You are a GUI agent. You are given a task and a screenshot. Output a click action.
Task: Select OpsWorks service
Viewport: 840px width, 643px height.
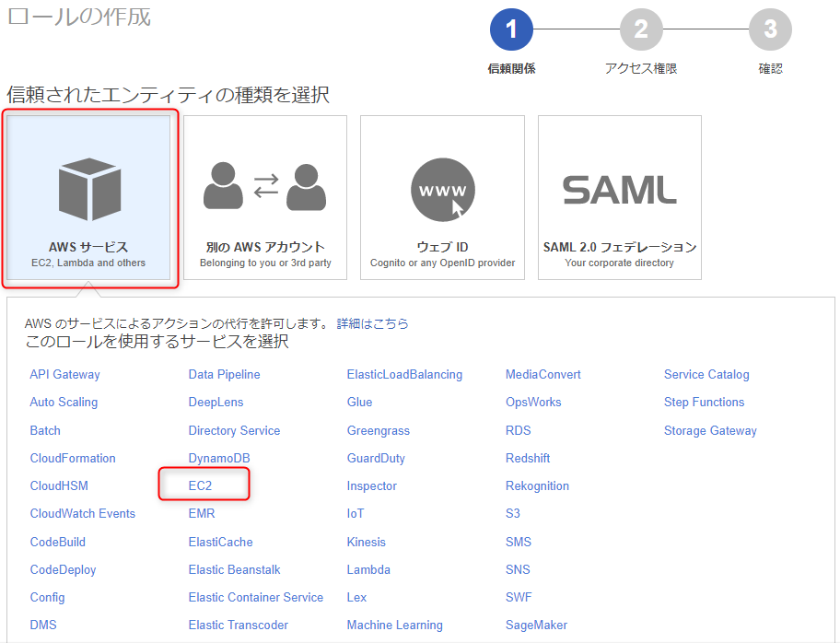click(x=533, y=403)
